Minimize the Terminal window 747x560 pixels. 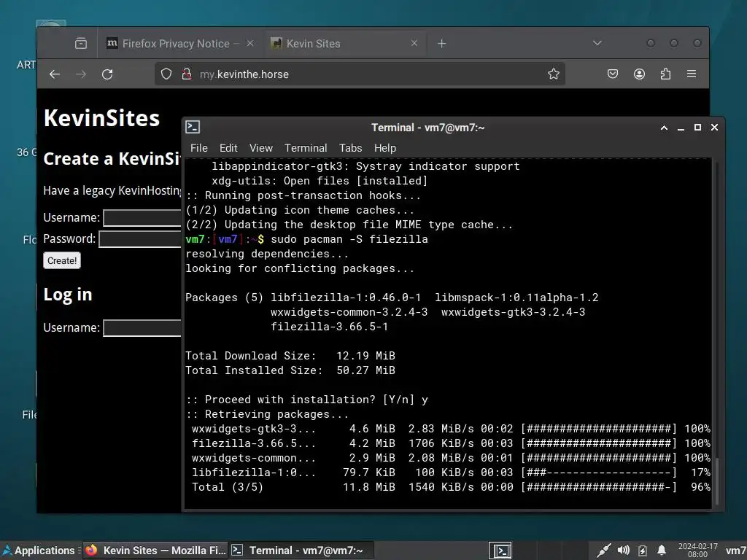(681, 128)
